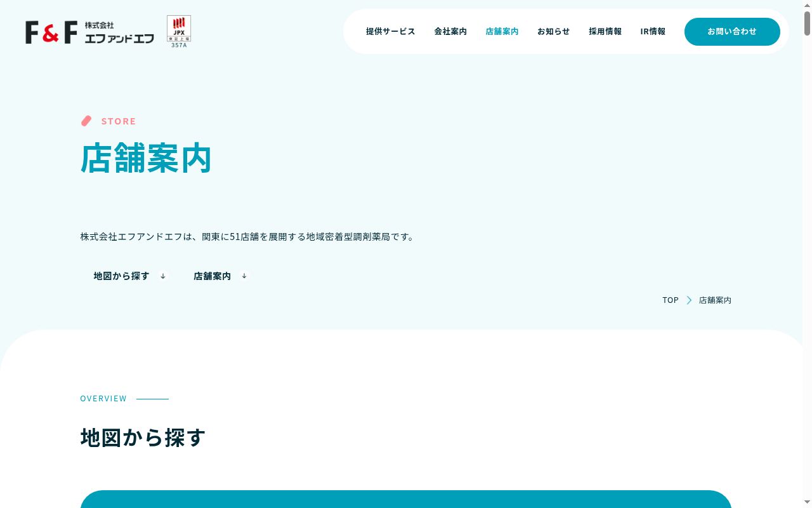812x508 pixels.
Task: Click the F&F company logo
Action: [x=89, y=32]
